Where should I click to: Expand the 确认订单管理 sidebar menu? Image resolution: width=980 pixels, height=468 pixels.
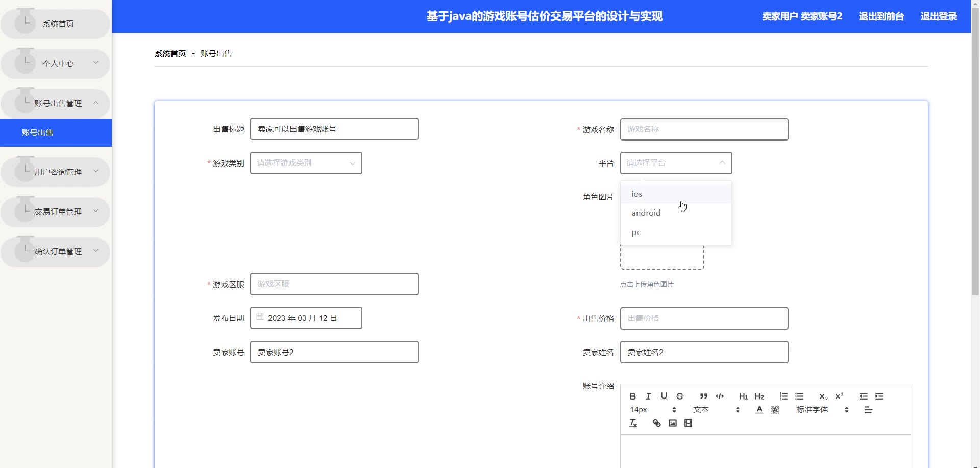tap(56, 251)
